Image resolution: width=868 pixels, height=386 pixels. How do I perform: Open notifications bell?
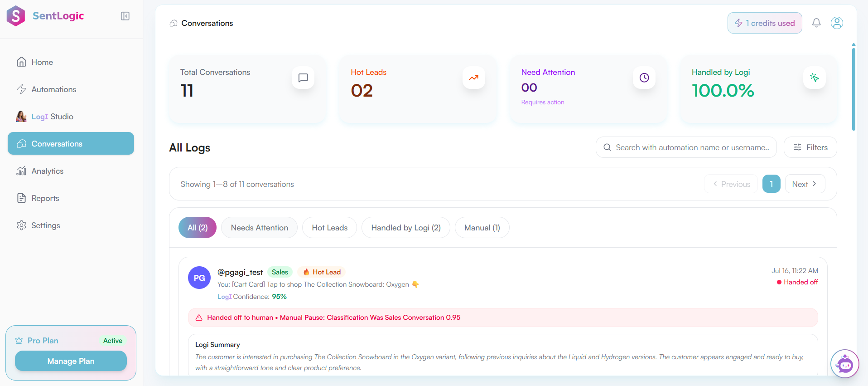[x=816, y=23]
